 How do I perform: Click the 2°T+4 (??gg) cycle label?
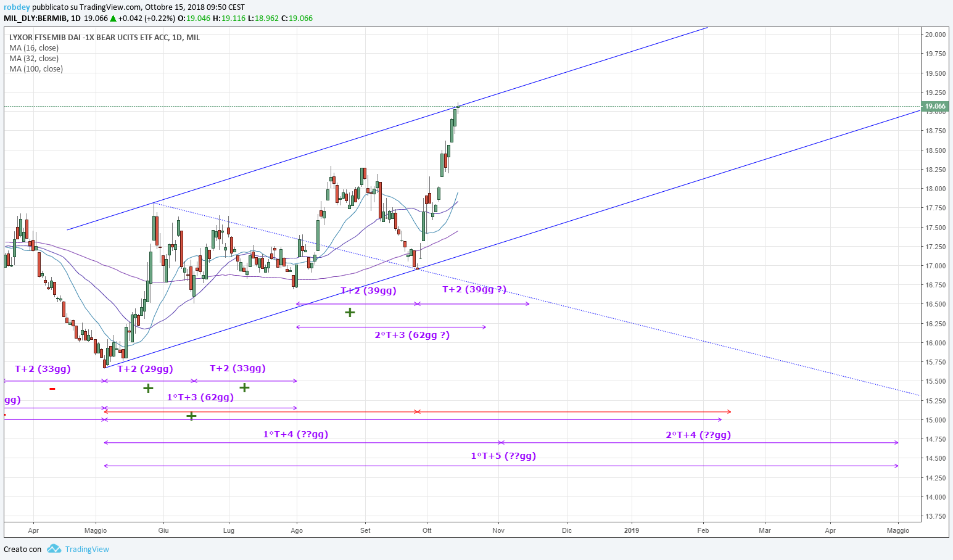point(698,435)
